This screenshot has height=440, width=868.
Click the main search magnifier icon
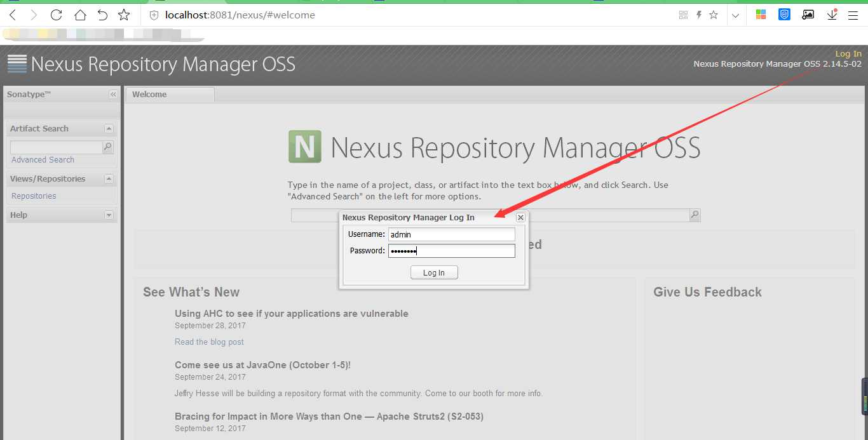click(x=695, y=215)
